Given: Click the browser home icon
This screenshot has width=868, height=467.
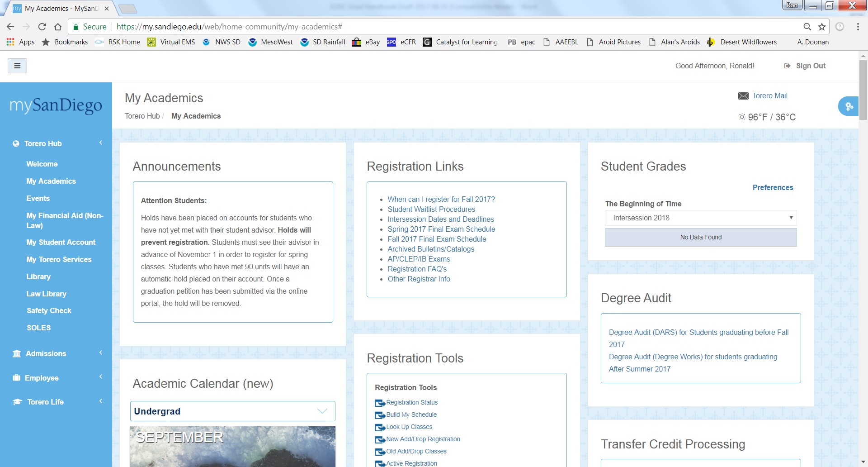Looking at the screenshot, I should point(58,27).
